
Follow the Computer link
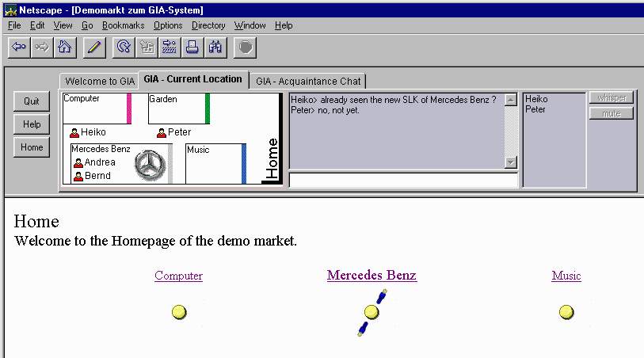tap(178, 276)
